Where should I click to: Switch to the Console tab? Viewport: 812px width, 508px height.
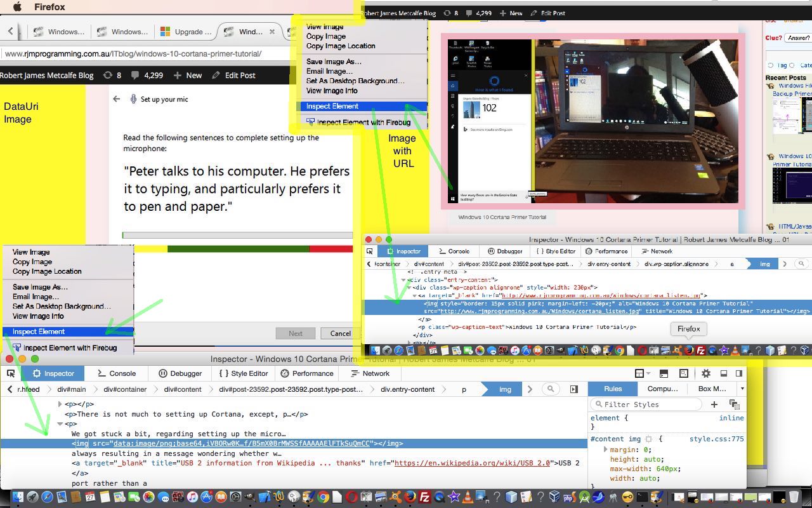click(116, 373)
